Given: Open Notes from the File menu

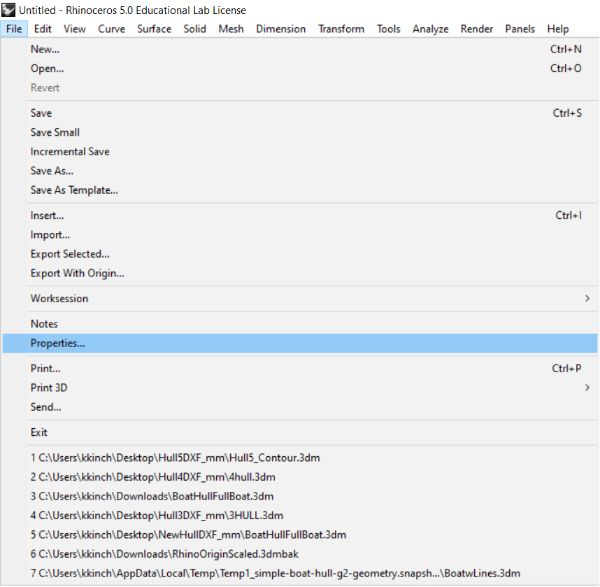Looking at the screenshot, I should [300, 324].
